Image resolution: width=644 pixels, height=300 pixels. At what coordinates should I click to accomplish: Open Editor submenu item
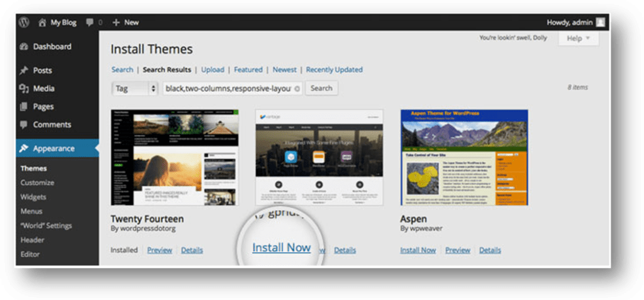(x=30, y=254)
